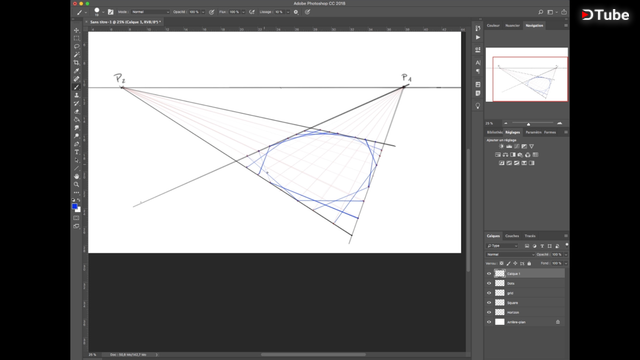This screenshot has height=360, width=640.
Task: Select the Lasso tool
Action: (x=76, y=47)
